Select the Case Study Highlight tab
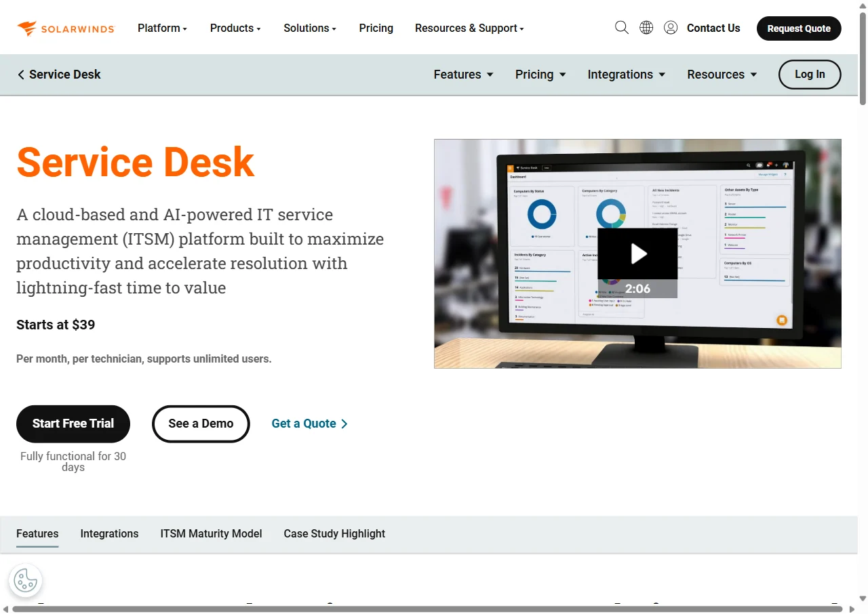This screenshot has height=614, width=868. coord(334,534)
